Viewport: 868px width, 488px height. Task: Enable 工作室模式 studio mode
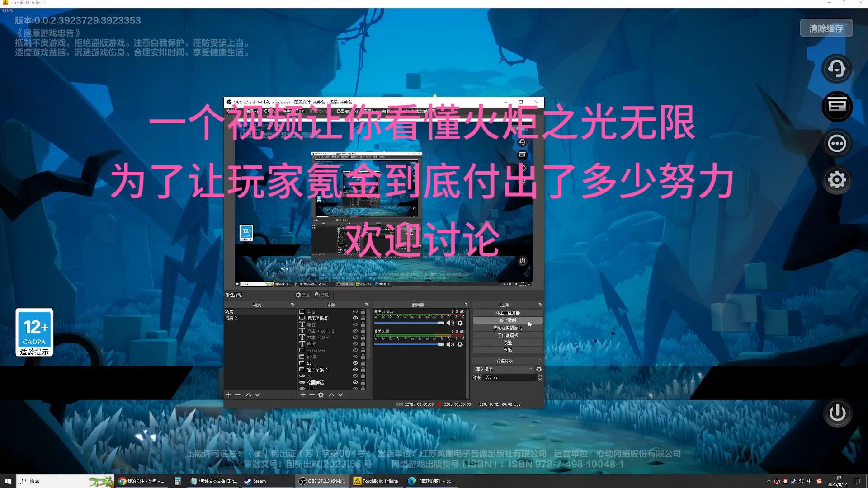[x=507, y=335]
